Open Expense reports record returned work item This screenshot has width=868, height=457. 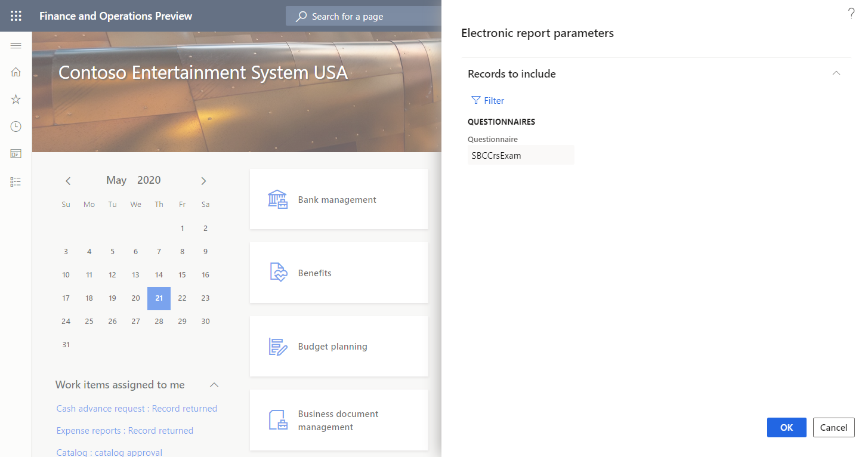pos(125,430)
